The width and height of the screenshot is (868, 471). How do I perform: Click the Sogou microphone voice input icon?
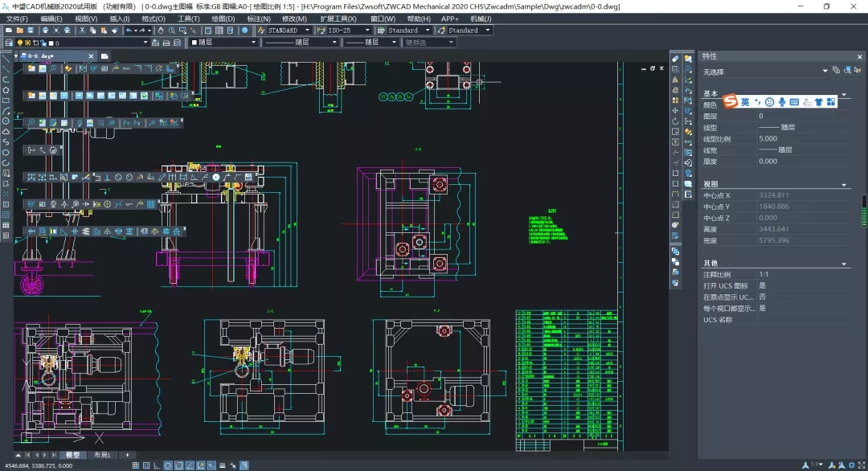pos(782,102)
